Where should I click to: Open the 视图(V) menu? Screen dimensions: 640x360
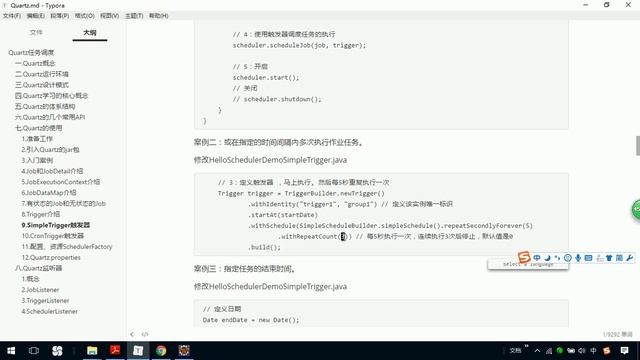(109, 16)
